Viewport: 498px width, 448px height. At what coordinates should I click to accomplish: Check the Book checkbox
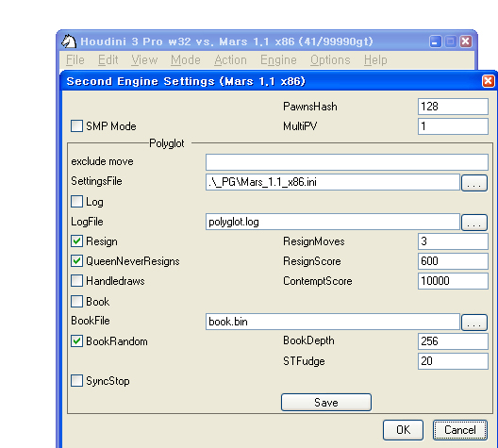click(76, 301)
